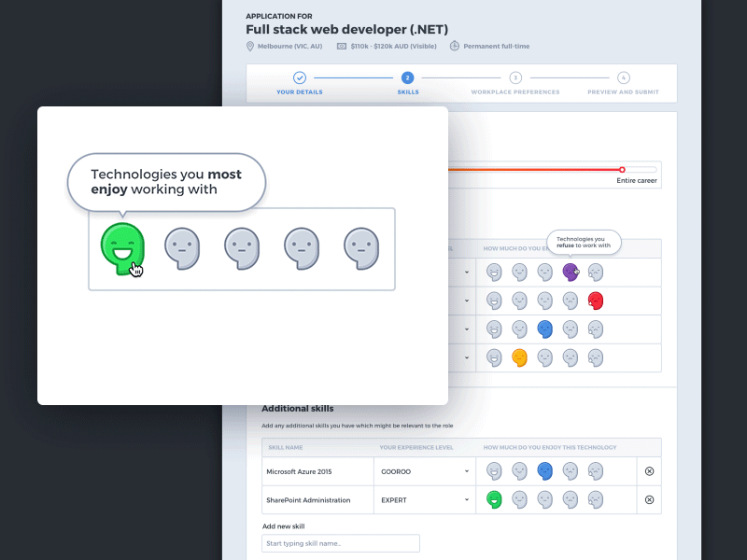Click the 'refuse to work with' tooltip bubble

tap(584, 243)
